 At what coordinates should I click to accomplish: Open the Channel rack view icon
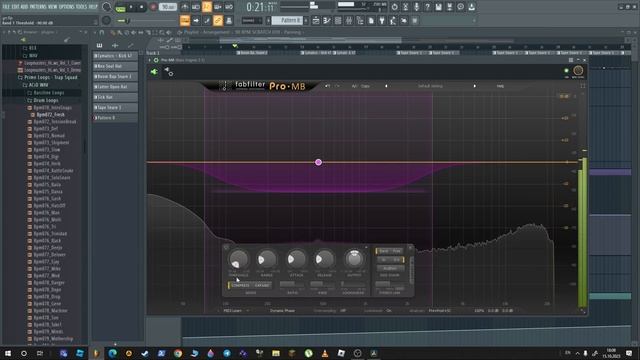pyautogui.click(x=338, y=20)
